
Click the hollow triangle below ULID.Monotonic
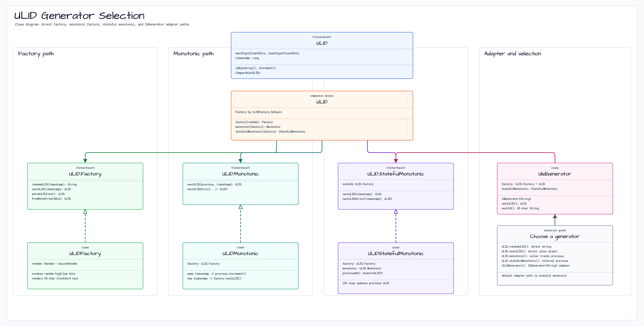tap(240, 207)
